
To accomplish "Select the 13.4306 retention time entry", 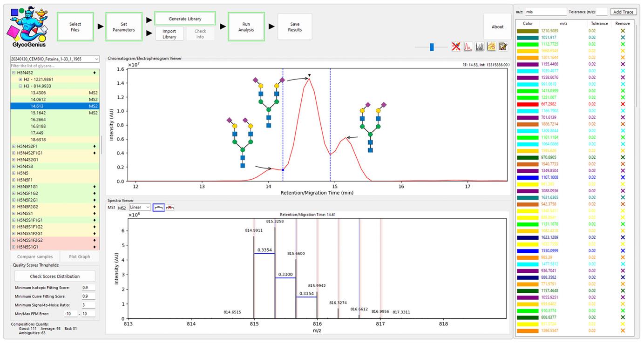I will [x=55, y=93].
